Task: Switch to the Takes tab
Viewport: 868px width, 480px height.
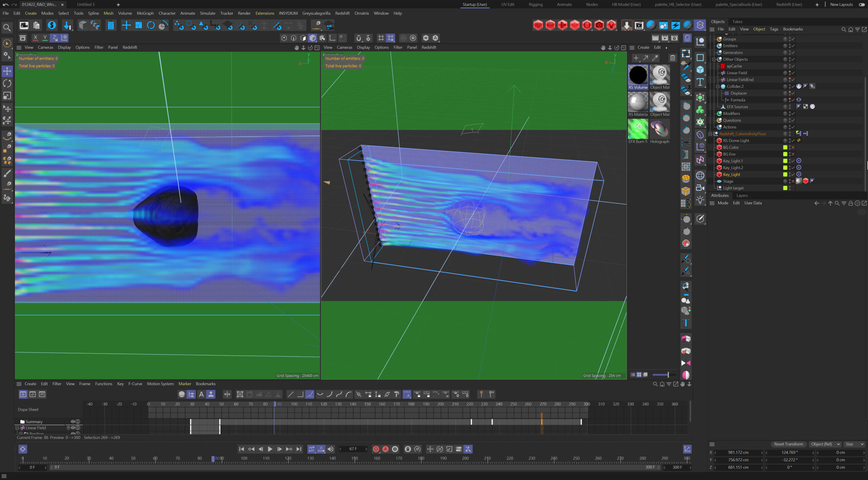Action: click(x=737, y=22)
